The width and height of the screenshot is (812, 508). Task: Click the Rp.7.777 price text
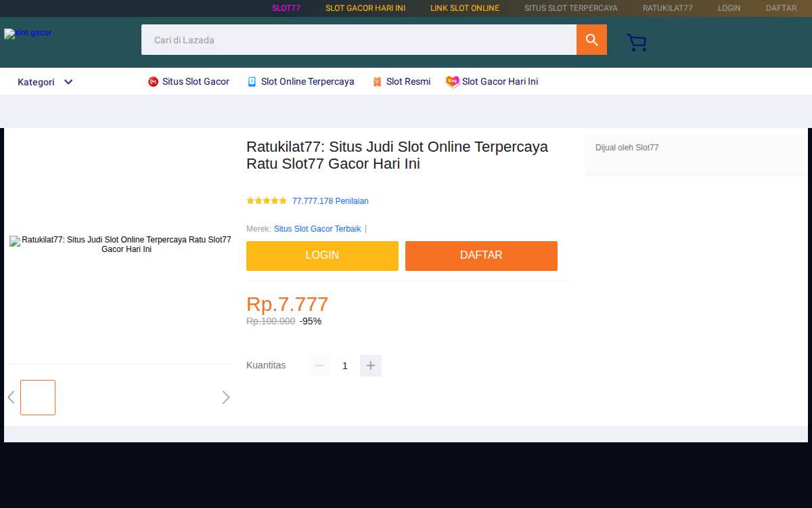point(287,304)
